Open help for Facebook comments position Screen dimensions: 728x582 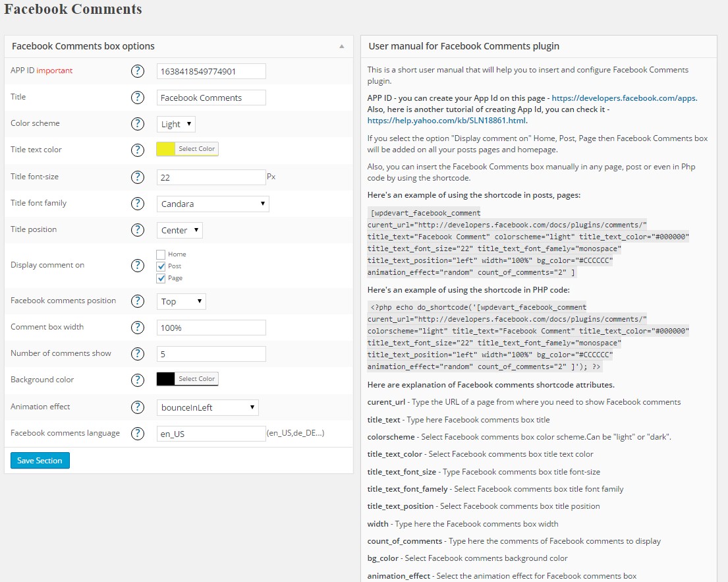[138, 301]
